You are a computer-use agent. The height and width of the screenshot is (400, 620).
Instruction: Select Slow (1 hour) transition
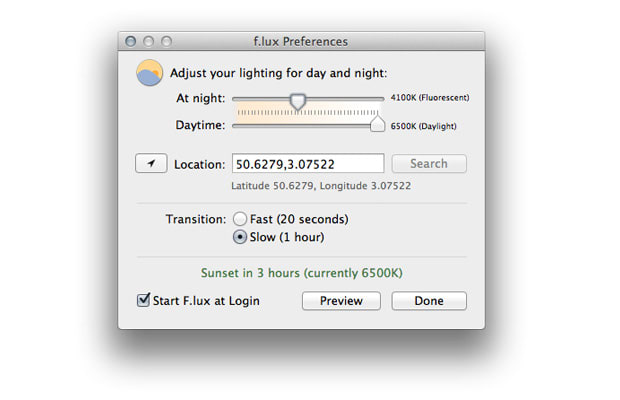[240, 237]
